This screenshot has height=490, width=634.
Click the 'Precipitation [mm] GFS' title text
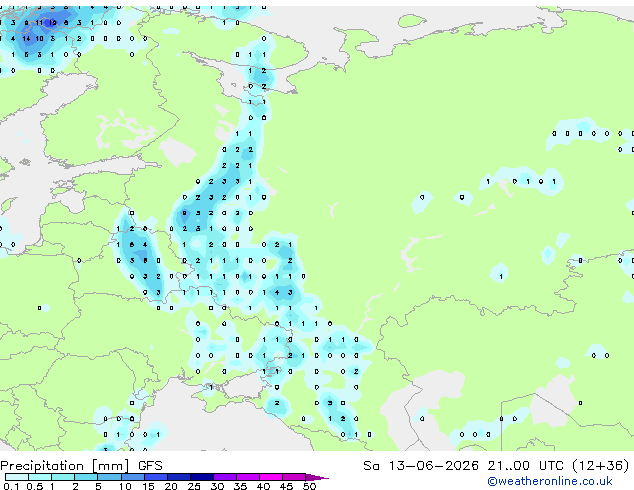[x=81, y=466]
